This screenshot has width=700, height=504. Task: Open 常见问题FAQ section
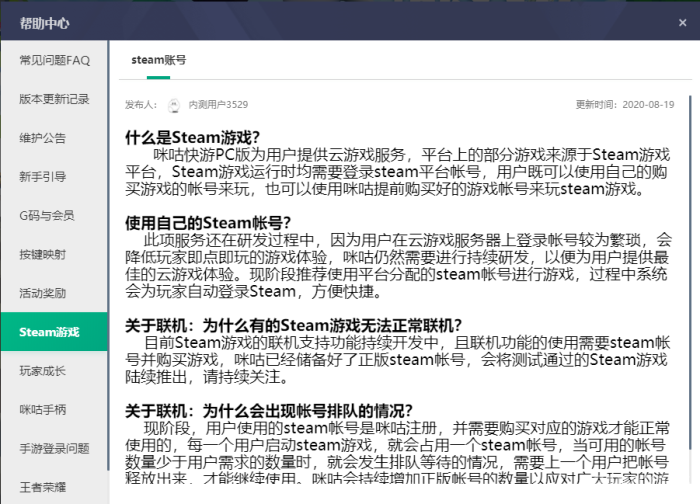pos(54,60)
